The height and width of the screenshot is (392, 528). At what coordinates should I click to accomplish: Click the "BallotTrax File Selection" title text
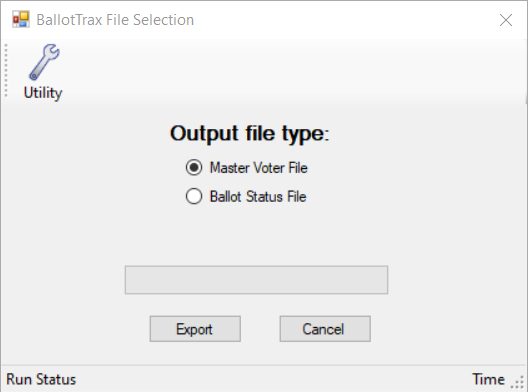pos(115,20)
